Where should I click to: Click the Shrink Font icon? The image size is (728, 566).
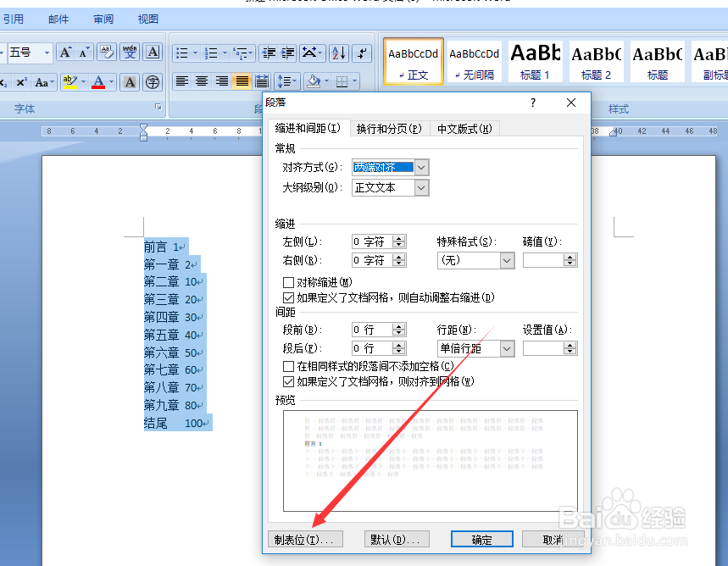tap(84, 53)
